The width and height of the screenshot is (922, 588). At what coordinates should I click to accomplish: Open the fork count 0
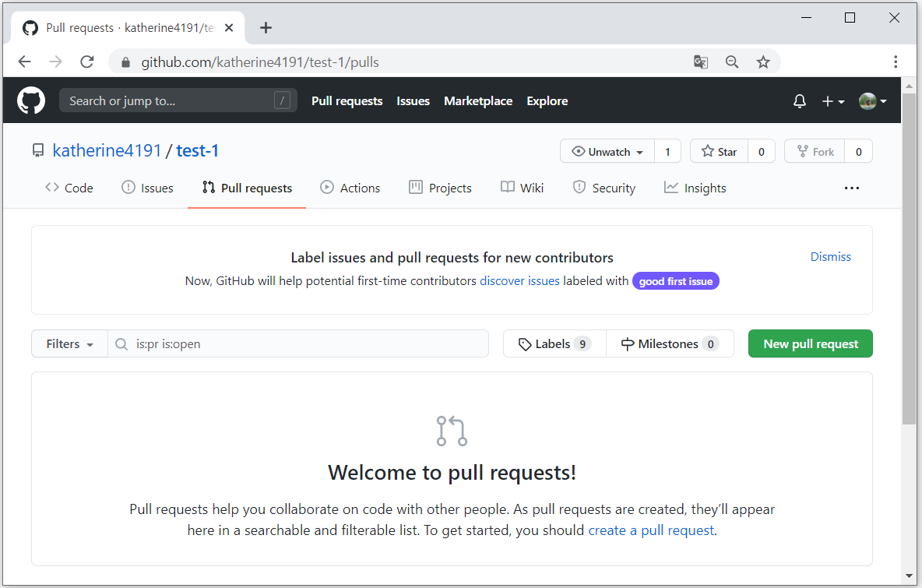tap(858, 152)
